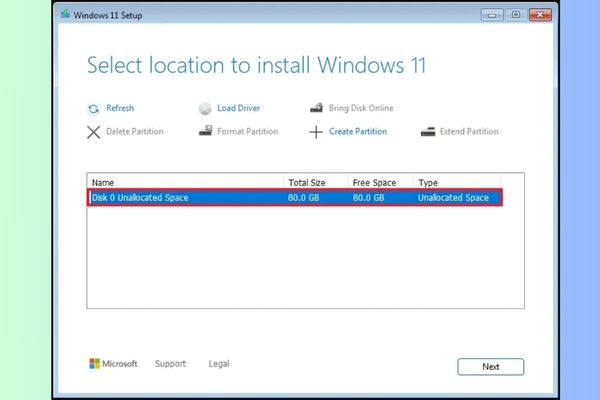This screenshot has width=600, height=400.
Task: Maximize the Windows 11 Setup window
Action: (516, 15)
